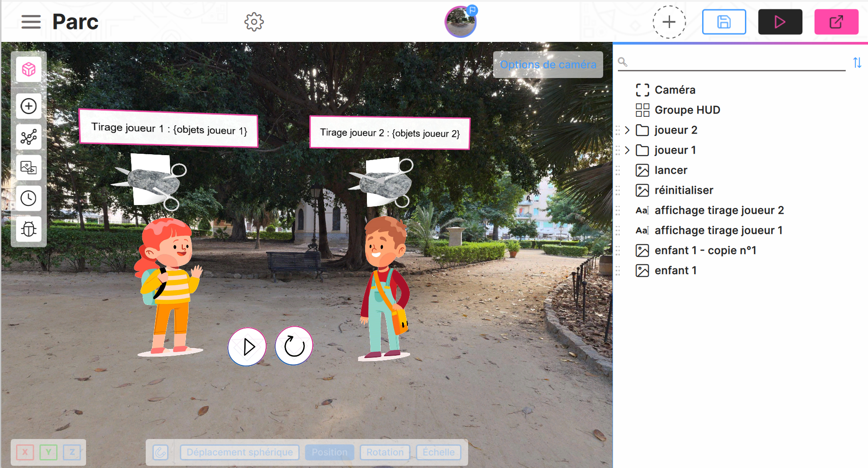Switch to Rotation transform mode
The width and height of the screenshot is (868, 468).
[x=385, y=452]
